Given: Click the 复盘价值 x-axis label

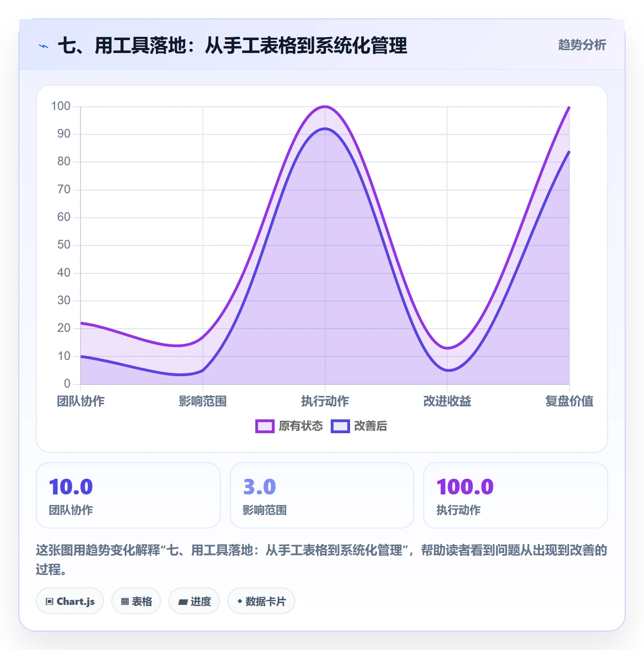Looking at the screenshot, I should (569, 401).
